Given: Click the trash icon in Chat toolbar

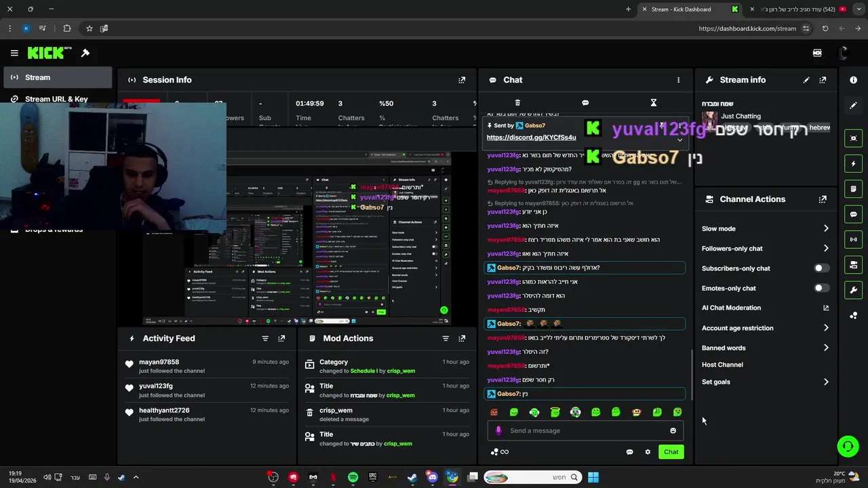Looking at the screenshot, I should tap(517, 103).
